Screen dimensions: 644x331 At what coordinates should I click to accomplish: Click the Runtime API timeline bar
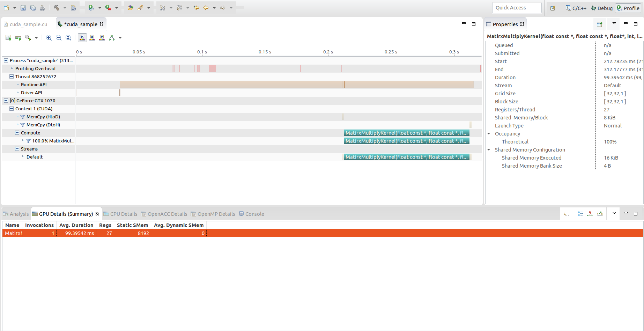coord(297,84)
